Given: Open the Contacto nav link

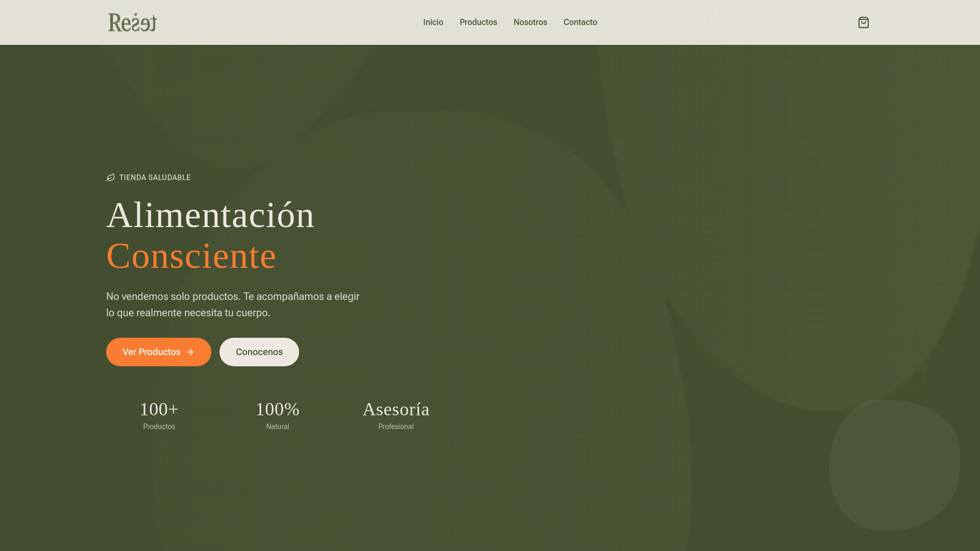Looking at the screenshot, I should (580, 22).
